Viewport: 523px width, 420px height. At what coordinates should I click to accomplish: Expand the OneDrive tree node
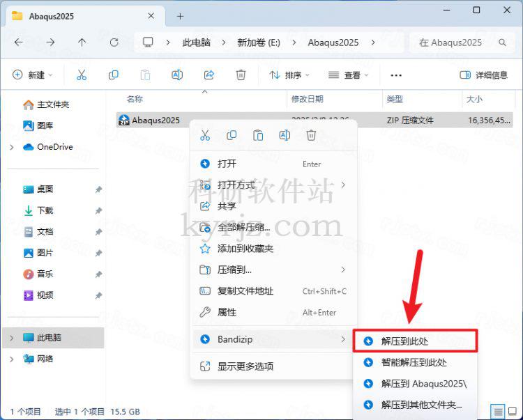pyautogui.click(x=12, y=147)
